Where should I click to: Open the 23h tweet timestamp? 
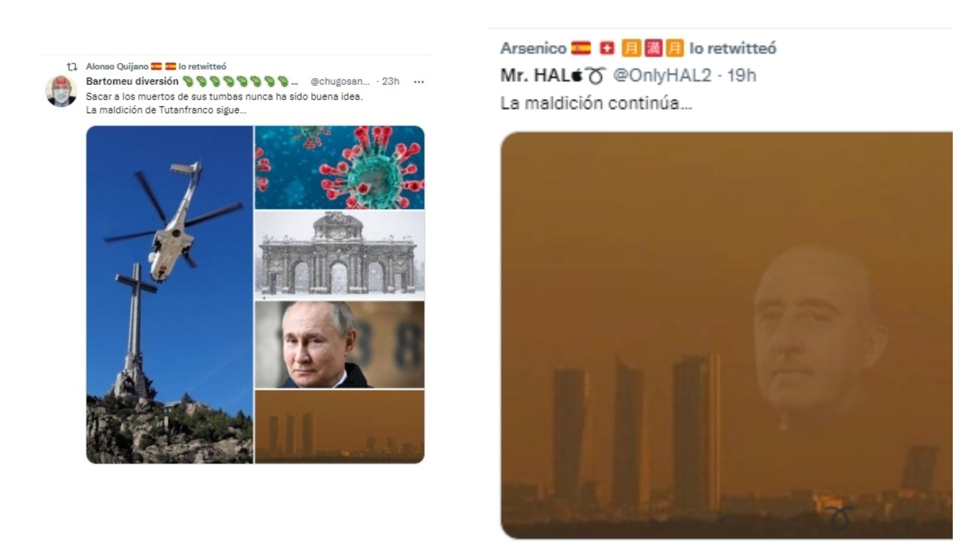click(390, 82)
